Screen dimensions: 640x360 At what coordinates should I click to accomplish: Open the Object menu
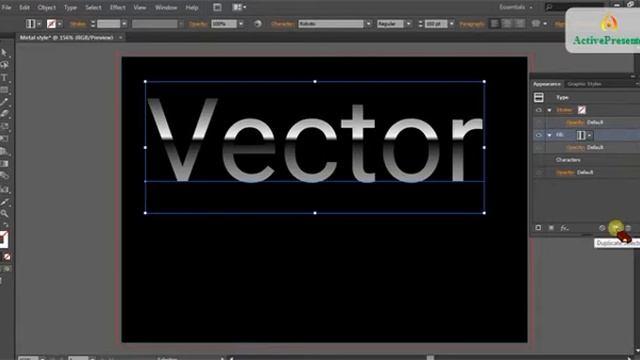(47, 7)
